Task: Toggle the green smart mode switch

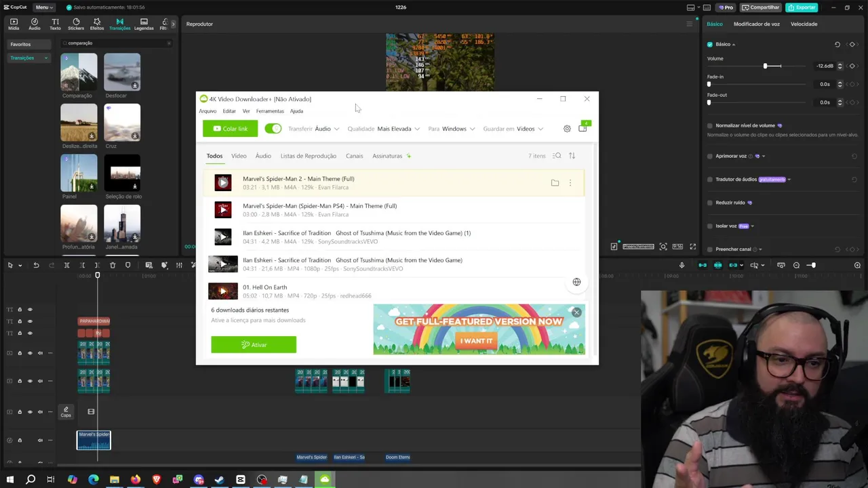Action: (x=273, y=129)
